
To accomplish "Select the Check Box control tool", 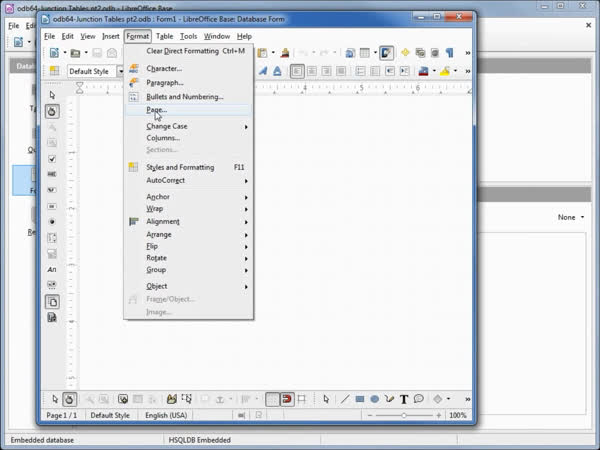I will [52, 159].
